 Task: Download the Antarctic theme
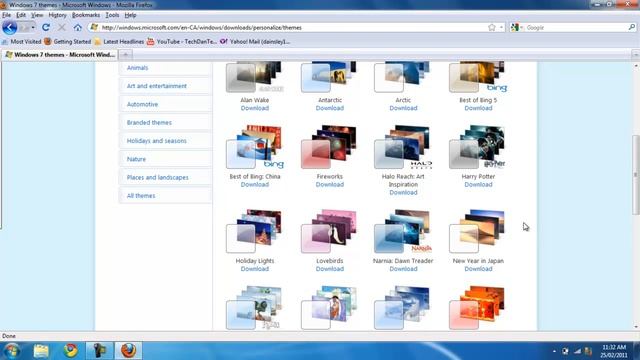(330, 108)
